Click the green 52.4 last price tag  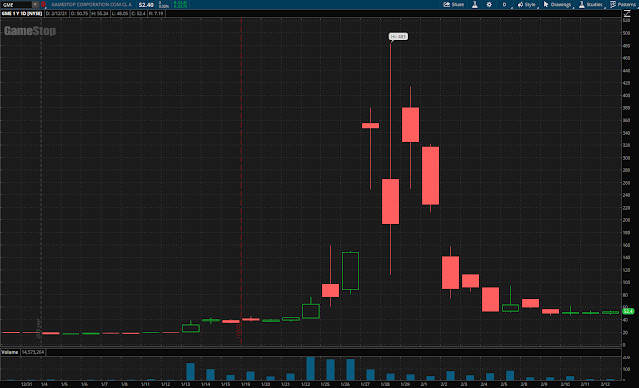tap(628, 311)
